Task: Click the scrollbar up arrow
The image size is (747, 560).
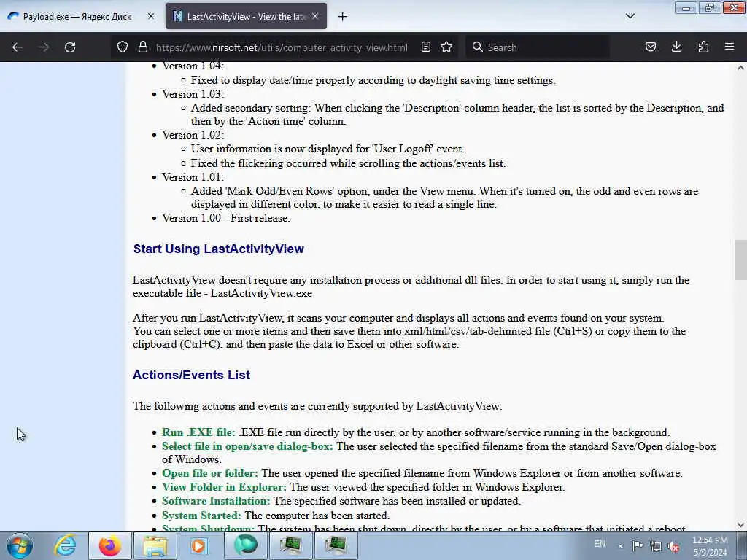Action: point(740,68)
